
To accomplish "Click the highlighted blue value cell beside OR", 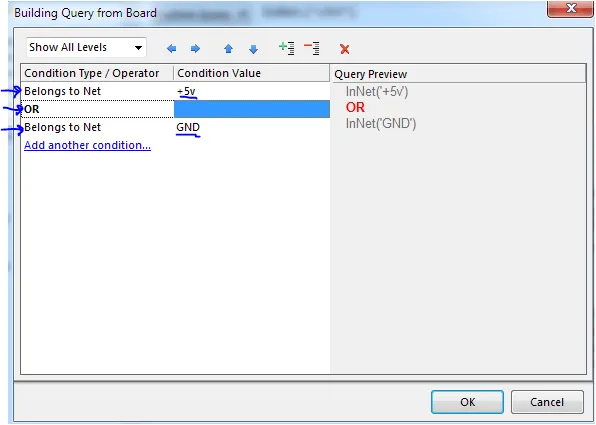I will [x=252, y=109].
